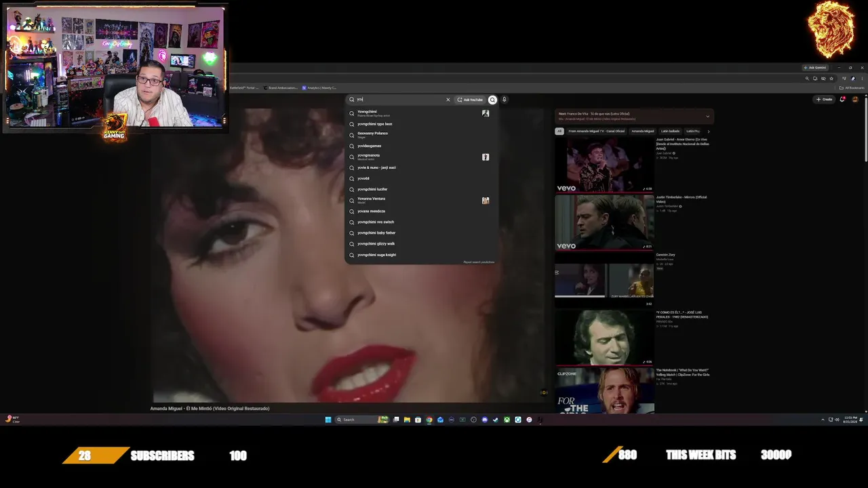Open the 'Y COMO ES ÉL' José Luis Perales thumbnail

(x=604, y=338)
